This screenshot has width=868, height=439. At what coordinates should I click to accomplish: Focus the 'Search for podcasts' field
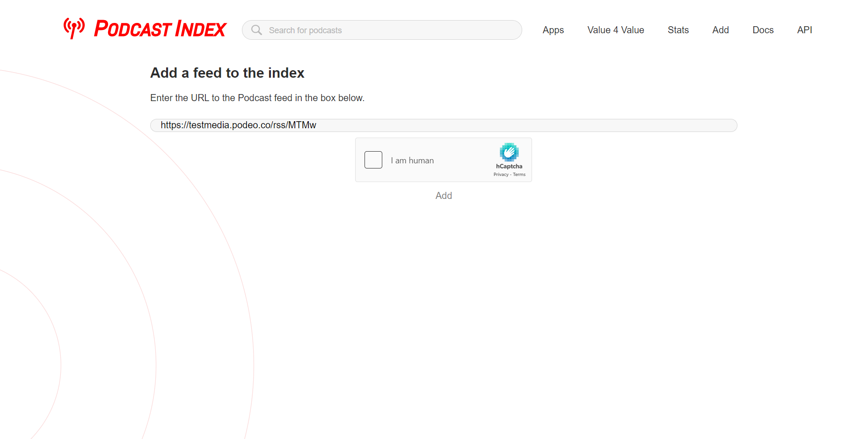coord(382,30)
